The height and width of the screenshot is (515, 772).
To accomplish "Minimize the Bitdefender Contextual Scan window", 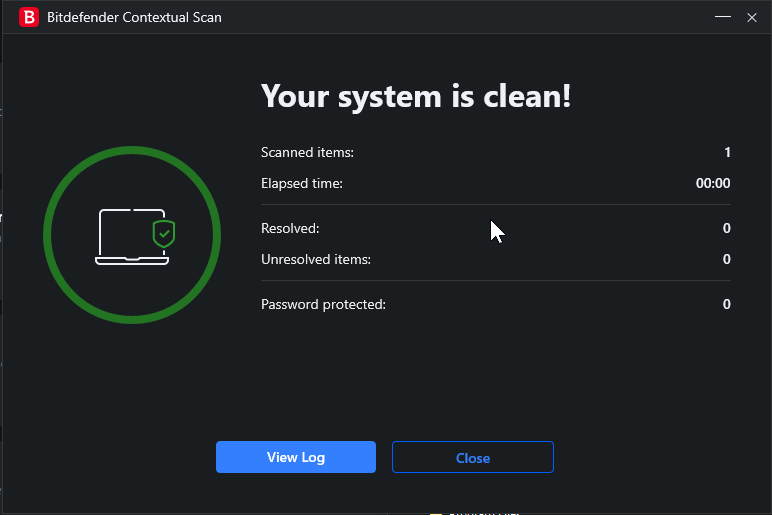I will click(x=723, y=17).
